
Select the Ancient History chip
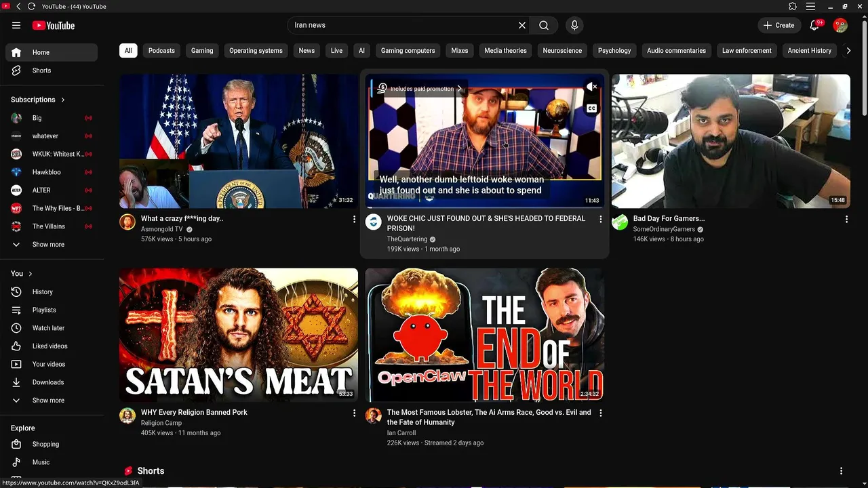pos(810,50)
